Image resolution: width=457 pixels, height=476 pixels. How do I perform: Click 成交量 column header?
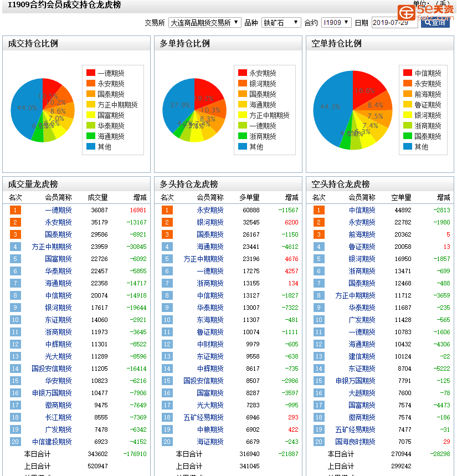(97, 198)
